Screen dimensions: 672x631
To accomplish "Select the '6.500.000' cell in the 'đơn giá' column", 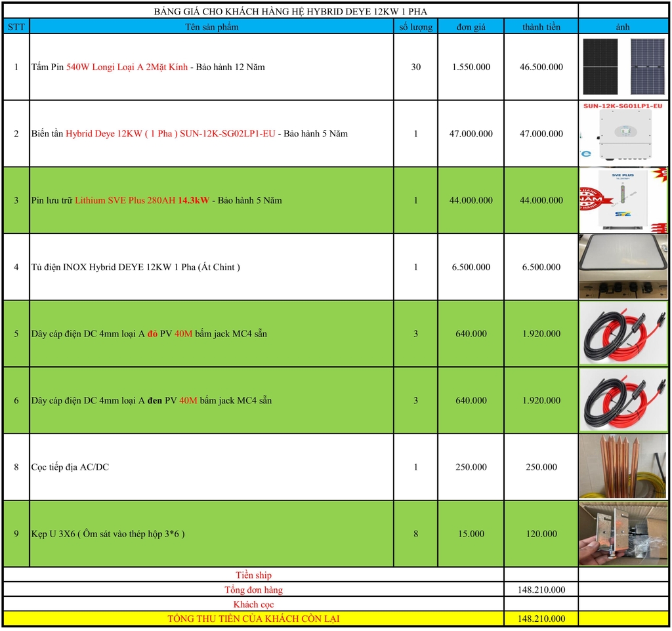I will tap(471, 267).
